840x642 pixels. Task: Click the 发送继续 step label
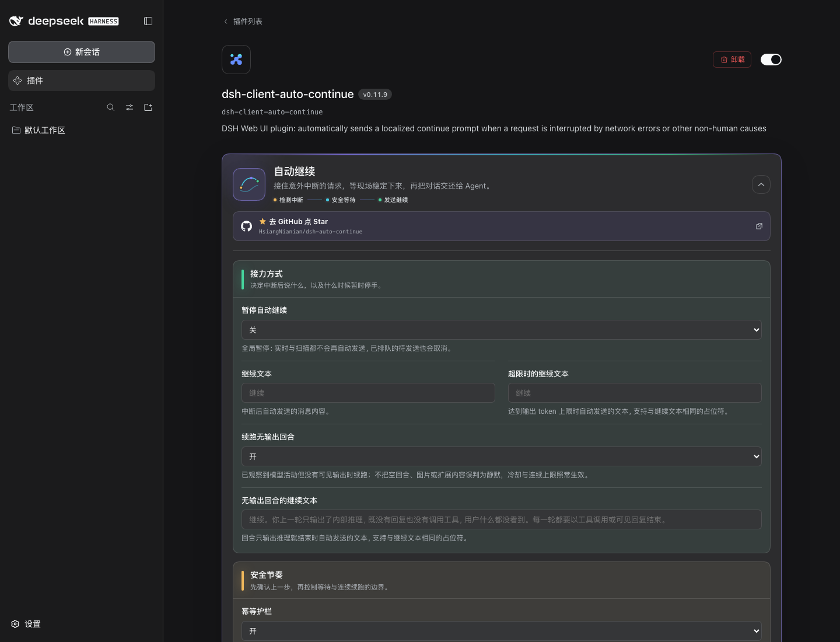(396, 200)
